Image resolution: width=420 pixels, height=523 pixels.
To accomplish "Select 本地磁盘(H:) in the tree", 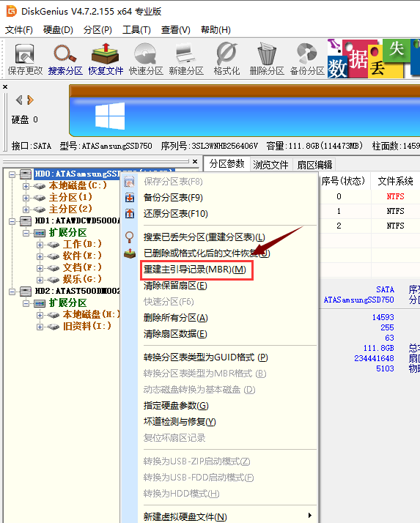I will [x=91, y=314].
